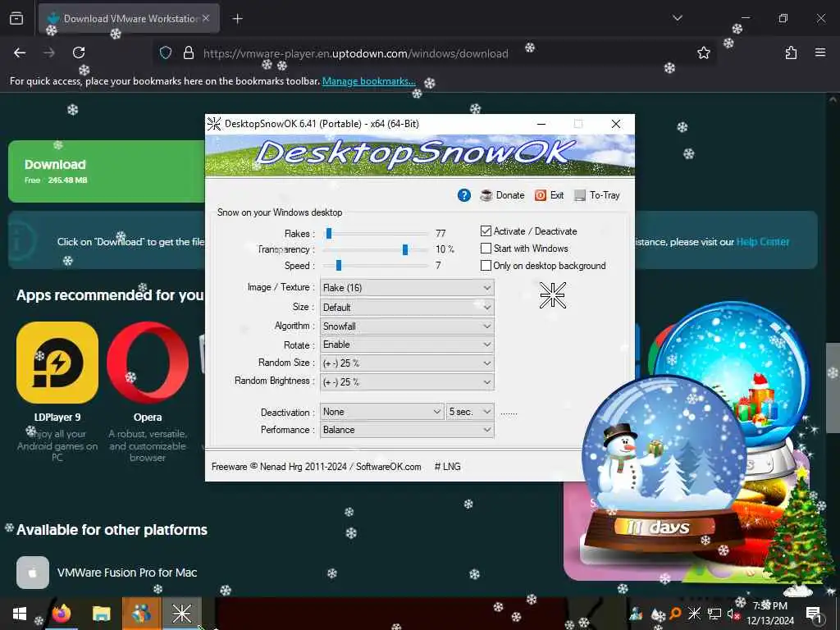The height and width of the screenshot is (630, 840).
Task: Enable Only on desktop background checkbox
Action: (486, 266)
